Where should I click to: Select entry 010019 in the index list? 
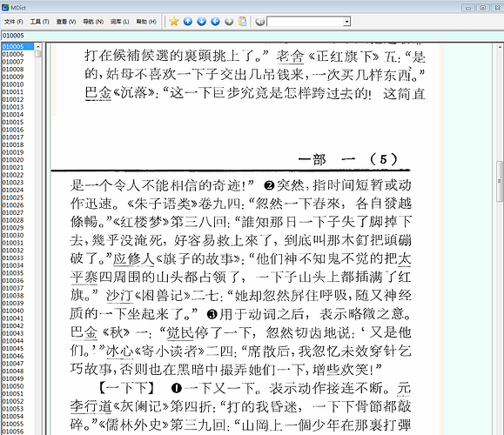click(x=13, y=152)
